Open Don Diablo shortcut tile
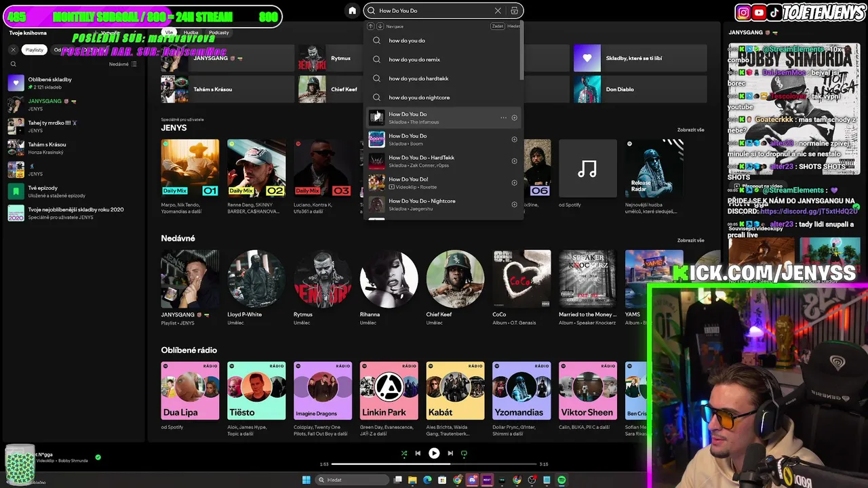Image resolution: width=868 pixels, height=488 pixels. (x=640, y=89)
